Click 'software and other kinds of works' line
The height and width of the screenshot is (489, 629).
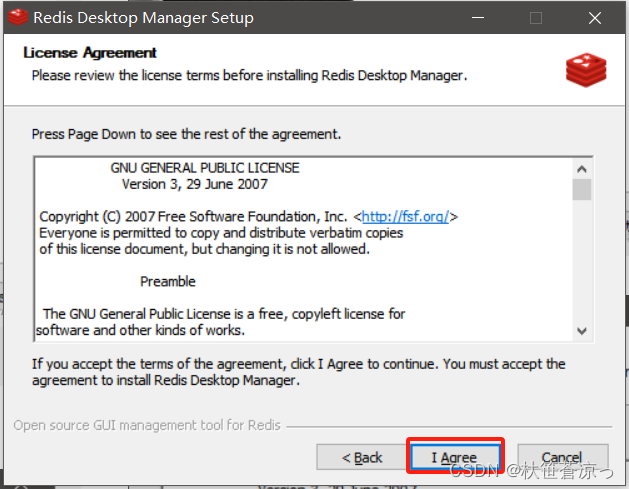coord(140,330)
